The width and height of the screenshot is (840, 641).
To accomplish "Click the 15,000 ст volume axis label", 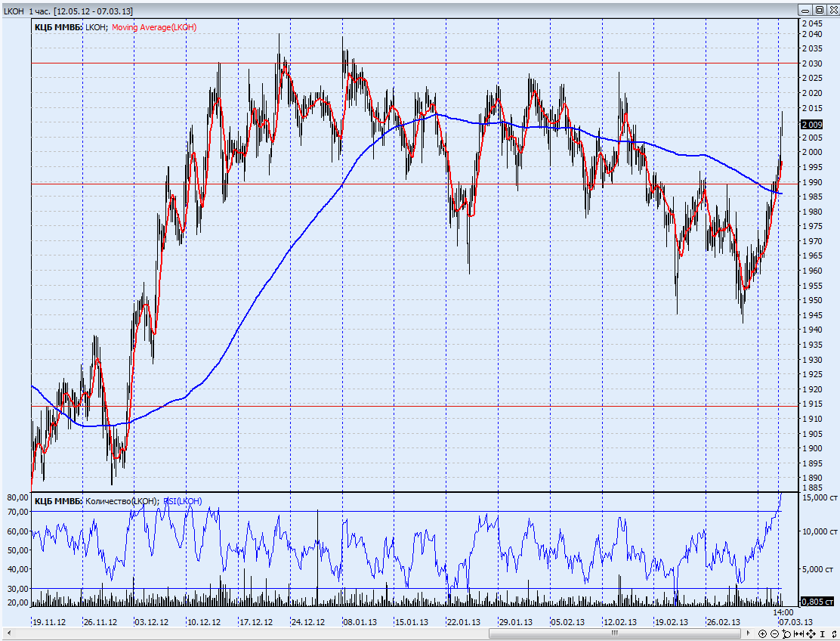I will (x=819, y=497).
